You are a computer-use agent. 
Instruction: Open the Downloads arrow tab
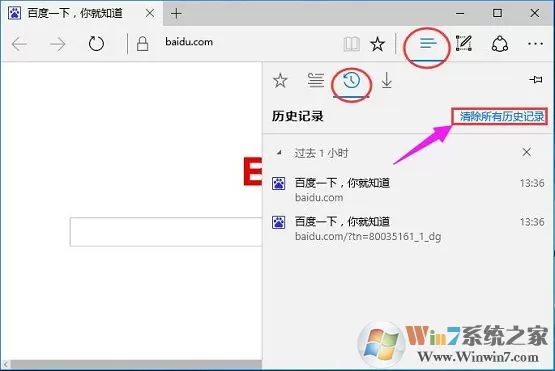click(x=387, y=80)
